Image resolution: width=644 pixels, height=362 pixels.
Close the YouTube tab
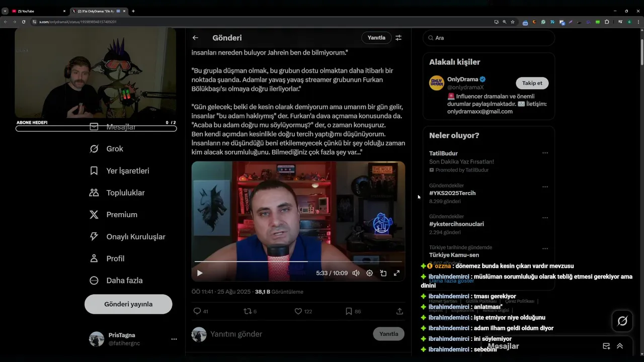coord(64,11)
